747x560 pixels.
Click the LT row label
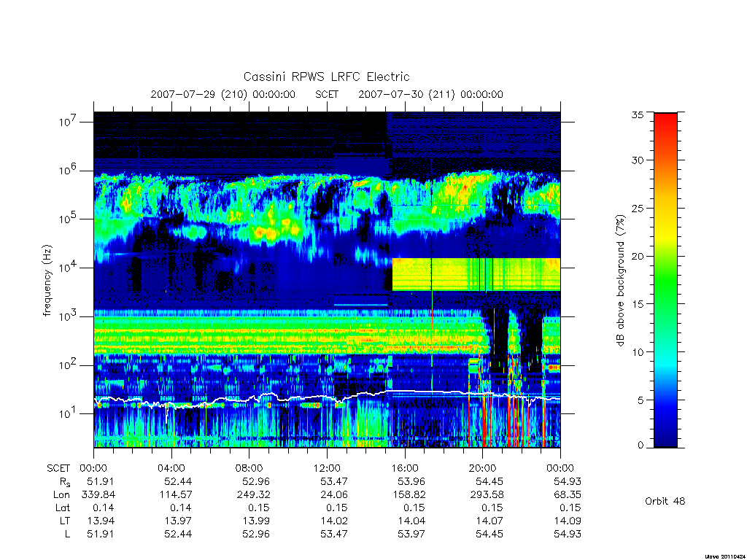click(64, 521)
